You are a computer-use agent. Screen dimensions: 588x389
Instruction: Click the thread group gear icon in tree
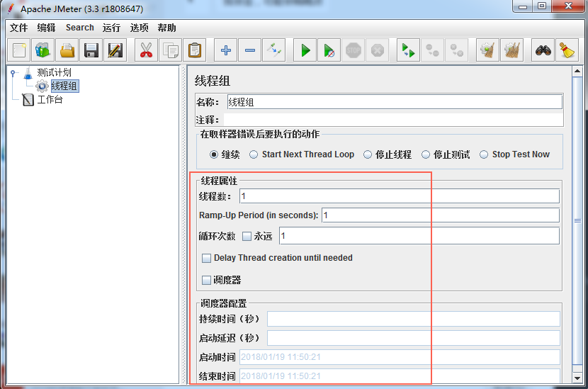pyautogui.click(x=42, y=86)
